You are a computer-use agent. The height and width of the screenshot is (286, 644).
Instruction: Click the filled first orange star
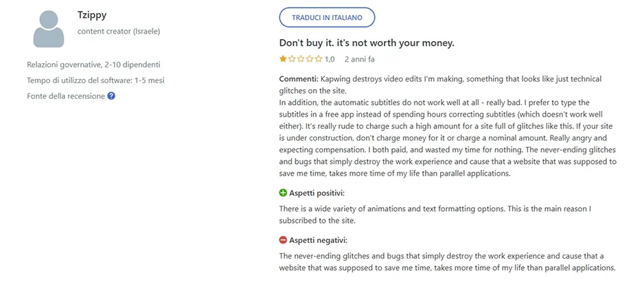[x=283, y=59]
